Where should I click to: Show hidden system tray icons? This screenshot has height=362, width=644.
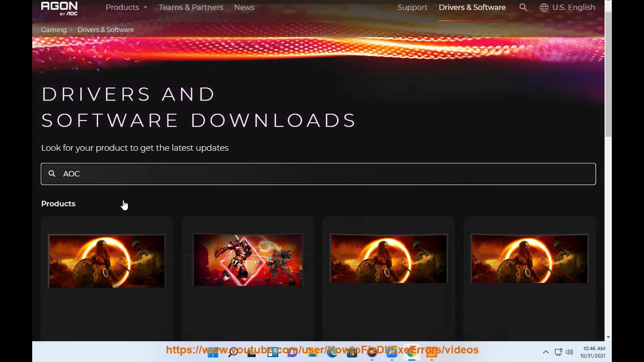click(x=546, y=352)
